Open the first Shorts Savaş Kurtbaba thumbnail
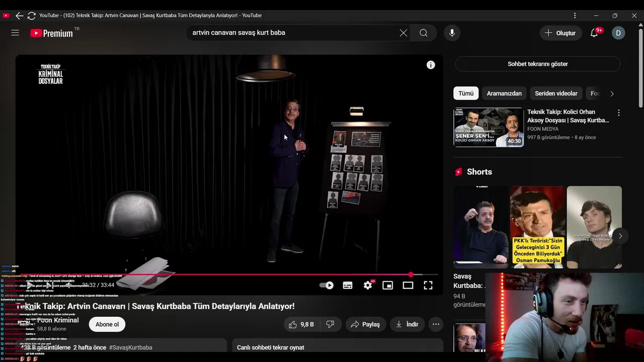Screen dimensions: 644x362 (481, 227)
